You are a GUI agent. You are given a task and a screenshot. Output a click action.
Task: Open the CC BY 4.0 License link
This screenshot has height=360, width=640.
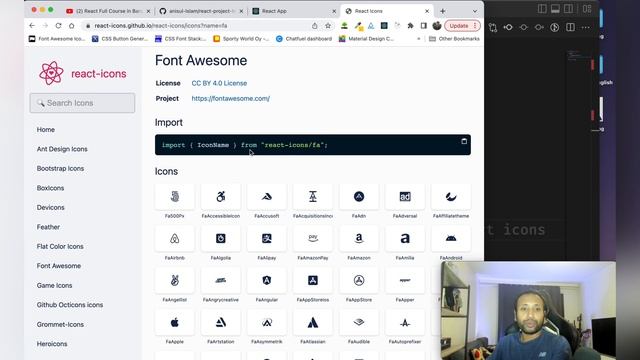[x=219, y=83]
